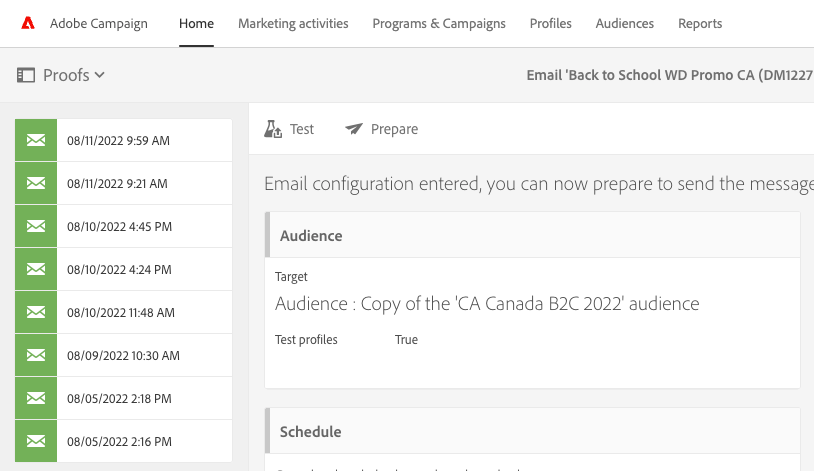Open the 08/05/2022 2:18 PM proof entry
Viewport: 814px width, 471px height.
(x=119, y=398)
